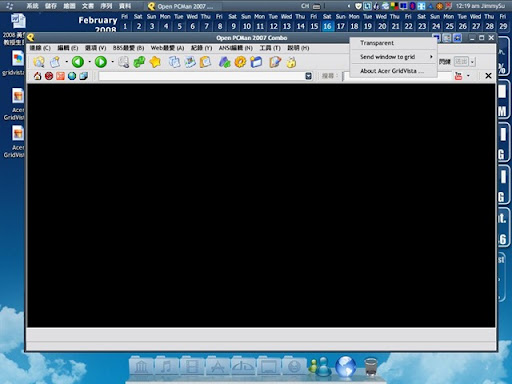Click the magnifier-over-globe site search icon
Image resolution: width=512 pixels, height=384 pixels.
39,62
